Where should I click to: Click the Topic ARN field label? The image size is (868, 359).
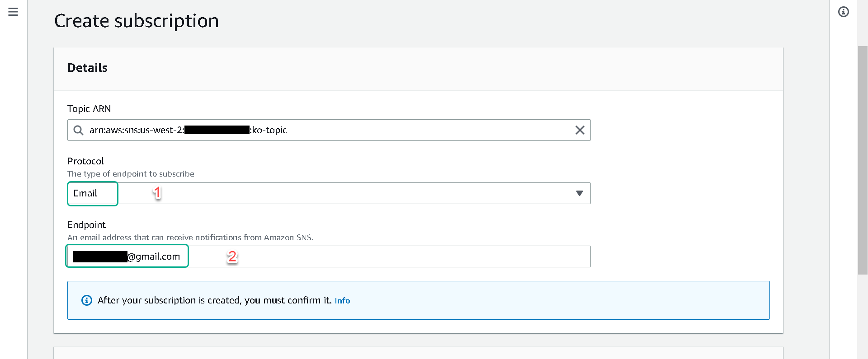(89, 109)
